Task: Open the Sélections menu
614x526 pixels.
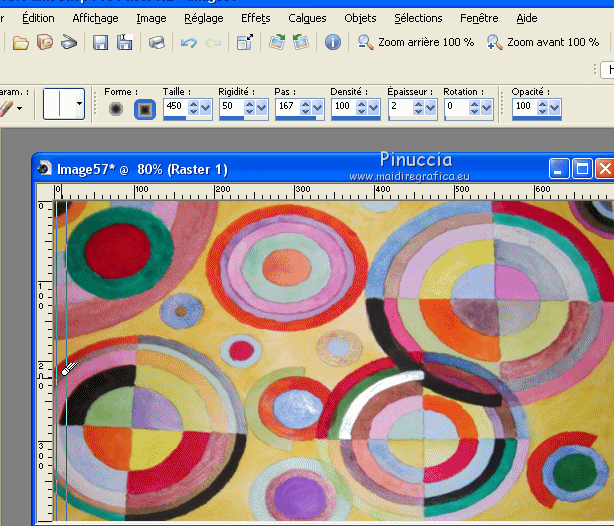Action: pyautogui.click(x=418, y=18)
